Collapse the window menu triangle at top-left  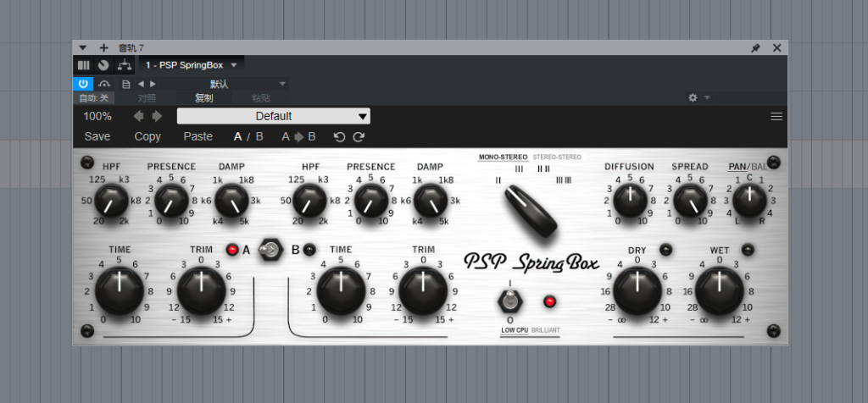click(x=83, y=48)
